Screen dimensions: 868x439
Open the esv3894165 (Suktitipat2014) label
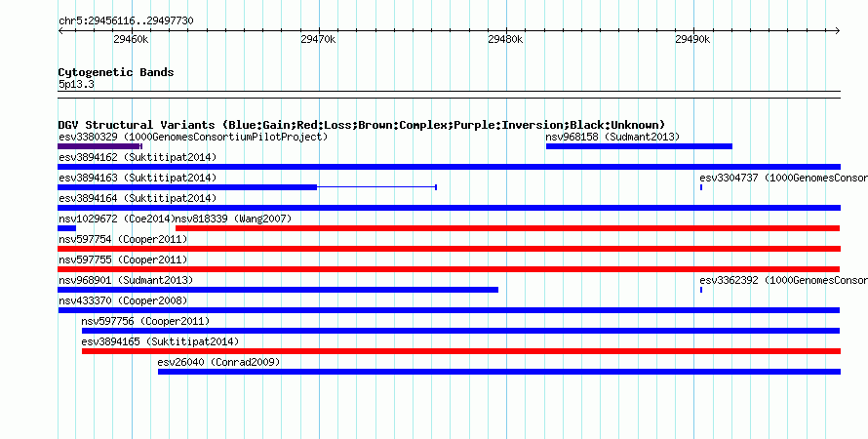160,341
